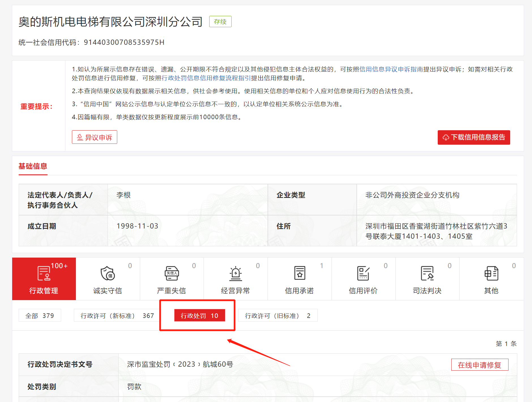The width and height of the screenshot is (532, 402).
Task: Open the 行政处罚信息信用修复流程指引 link
Action: [x=206, y=78]
